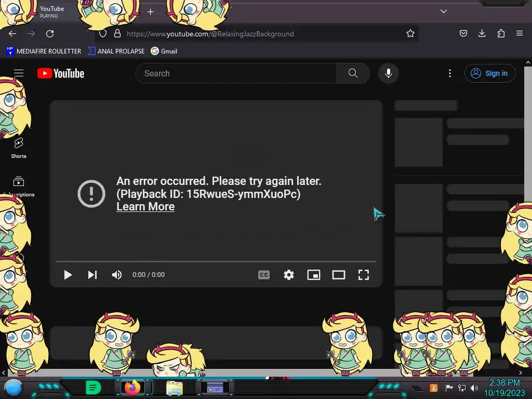532x399 pixels.
Task: Open the YouTube settings three-dot menu
Action: point(450,73)
